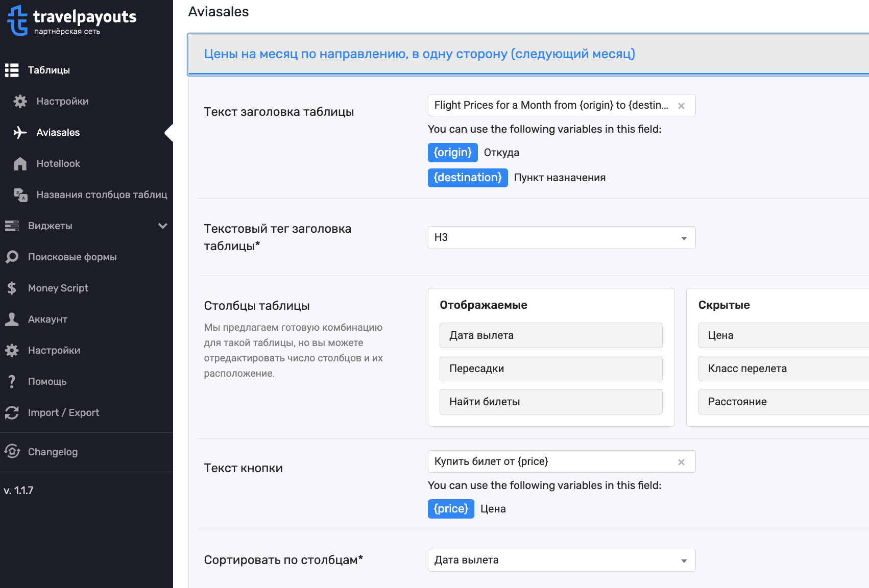
Task: Click the house icon next to Hotellook
Action: (20, 163)
